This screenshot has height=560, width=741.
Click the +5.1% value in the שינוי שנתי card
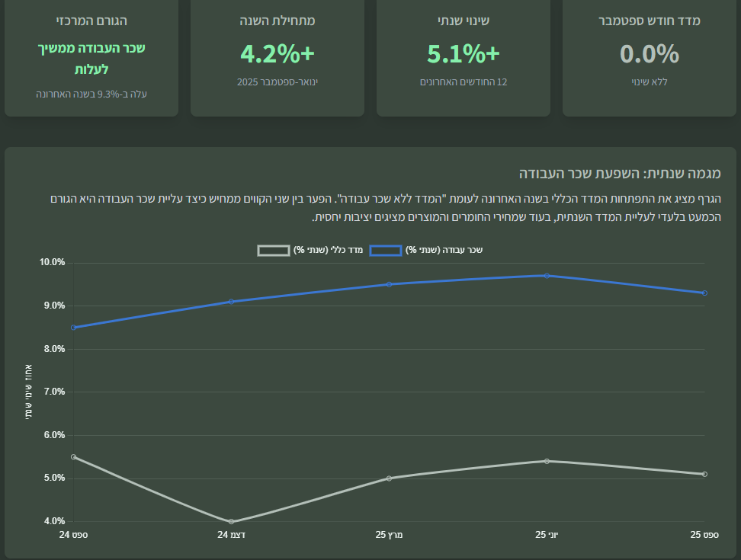[x=463, y=54]
